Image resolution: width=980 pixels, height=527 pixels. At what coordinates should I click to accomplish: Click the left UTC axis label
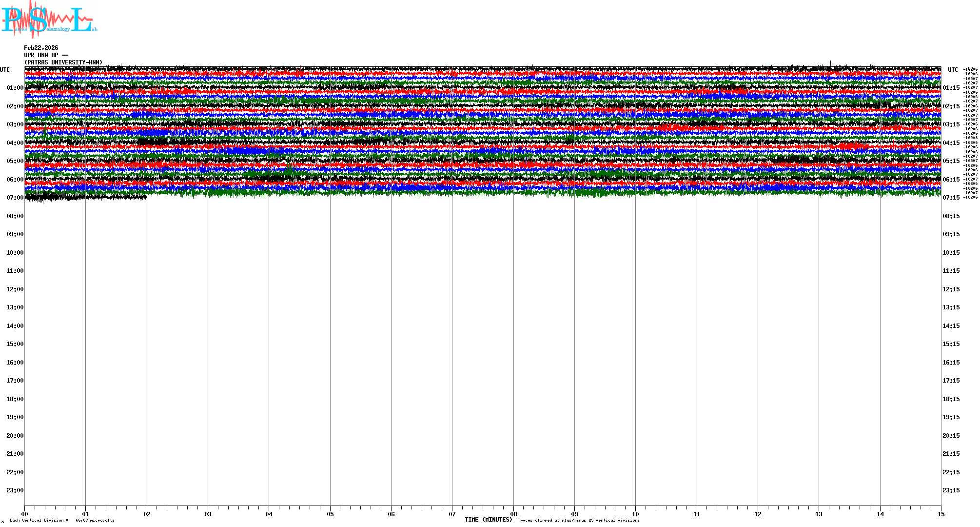[x=5, y=70]
